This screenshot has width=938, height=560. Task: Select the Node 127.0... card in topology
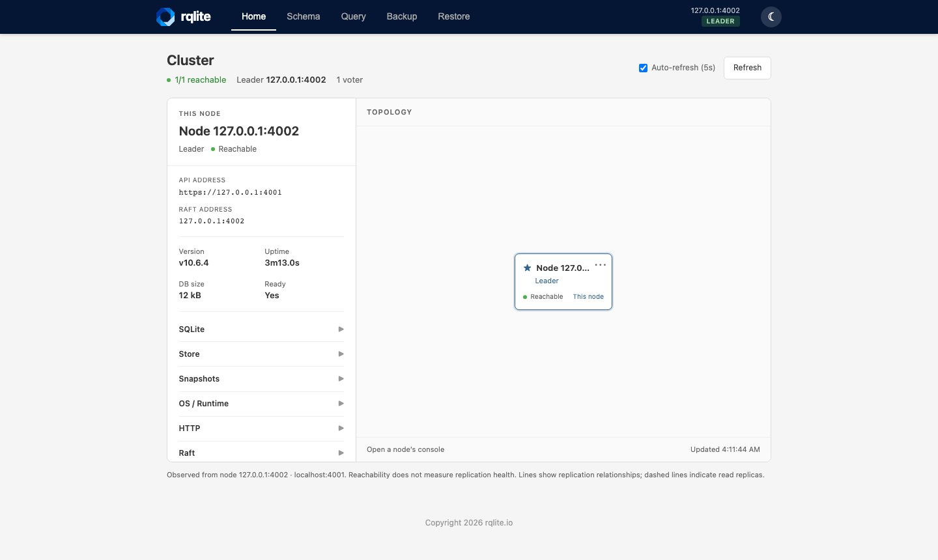[563, 282]
